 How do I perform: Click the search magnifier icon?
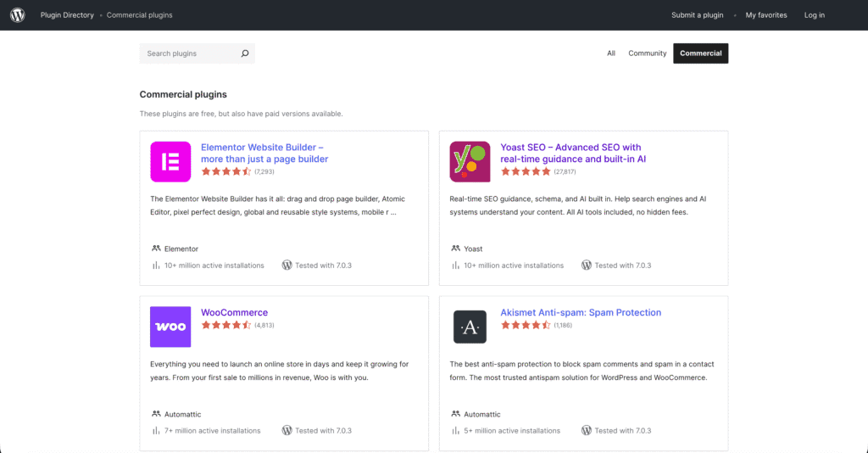[x=245, y=53]
